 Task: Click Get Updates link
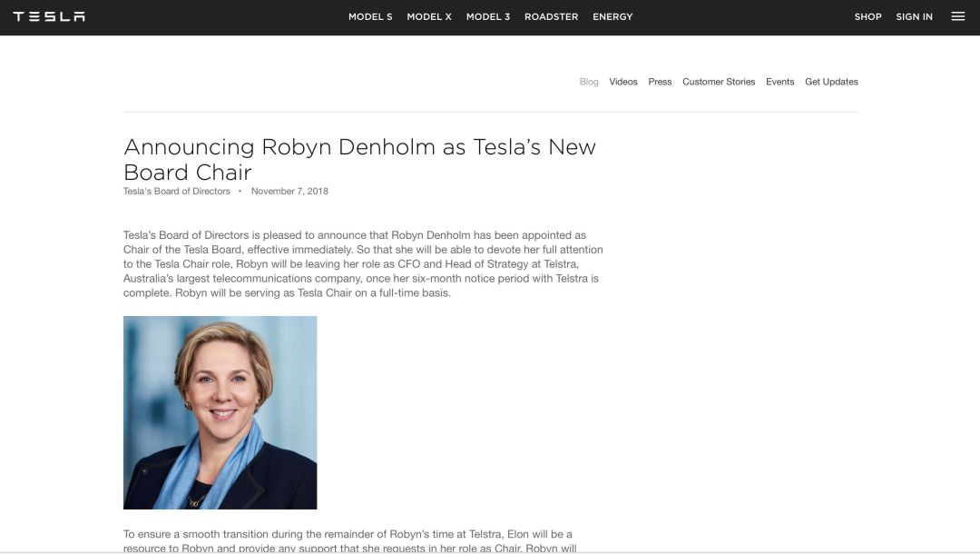pos(831,82)
